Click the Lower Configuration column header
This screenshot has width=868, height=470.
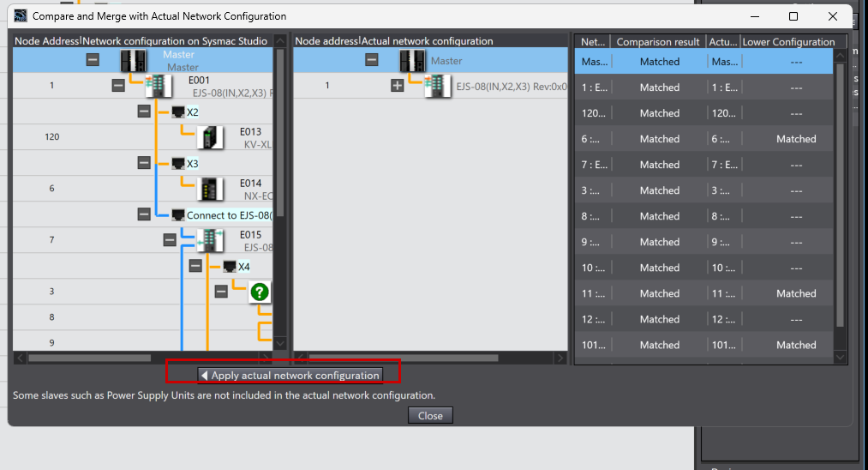787,41
